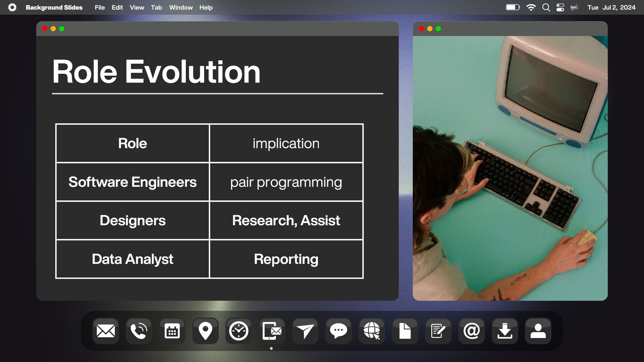Click the phone call dock icon
Screen dimensions: 644x362
click(x=139, y=331)
